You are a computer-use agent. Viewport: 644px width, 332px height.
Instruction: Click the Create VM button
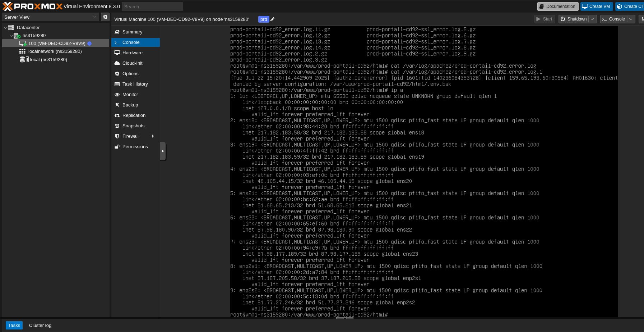pyautogui.click(x=596, y=6)
